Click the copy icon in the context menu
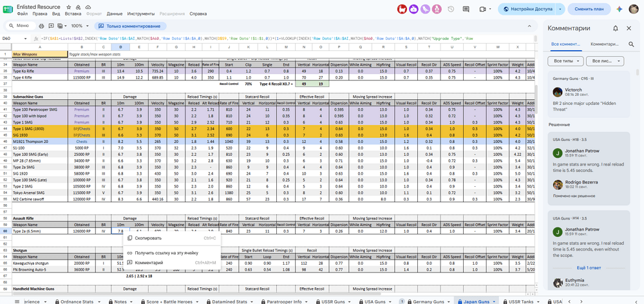This screenshot has height=304, width=644. (129, 238)
